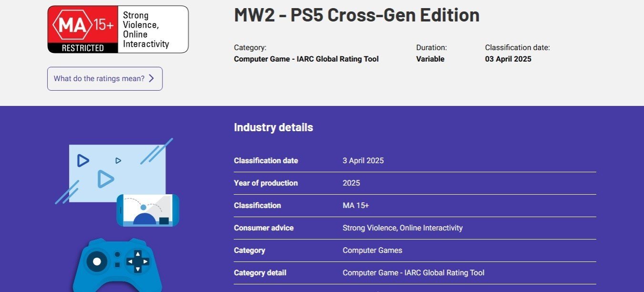Select the "Computer Games" category value
Screen dimensions: 644x292
click(372, 250)
